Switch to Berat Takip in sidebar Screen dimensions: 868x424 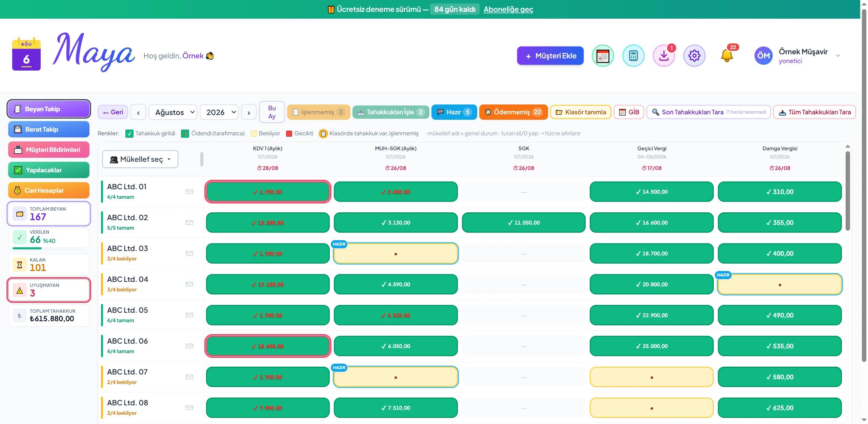tap(49, 129)
